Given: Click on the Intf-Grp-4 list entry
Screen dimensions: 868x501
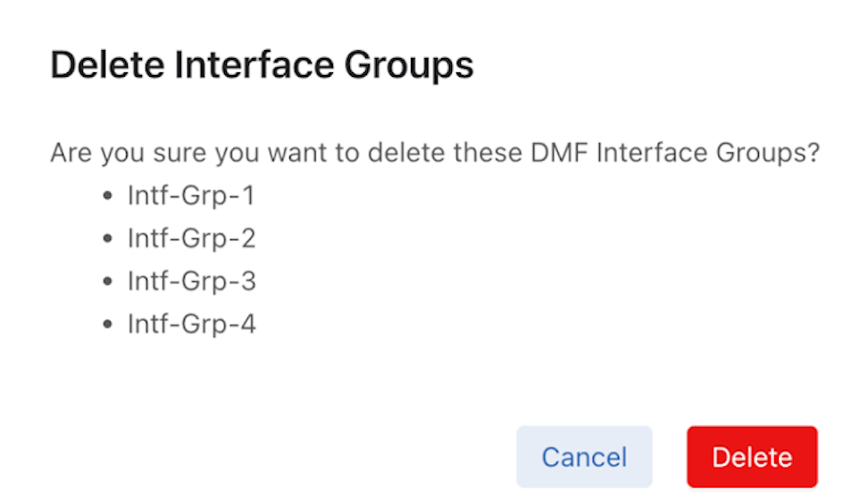Looking at the screenshot, I should (191, 324).
